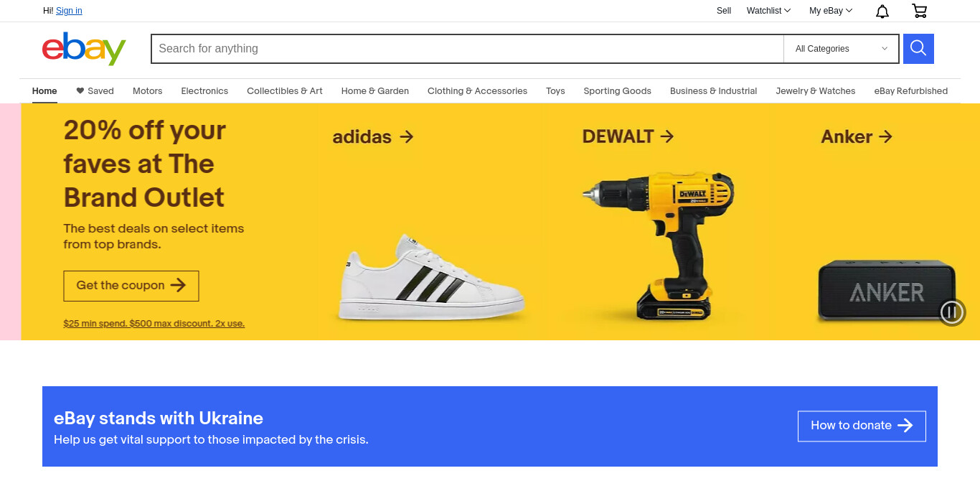Click the white adidas sneaker image
The image size is (980, 486).
click(x=431, y=279)
